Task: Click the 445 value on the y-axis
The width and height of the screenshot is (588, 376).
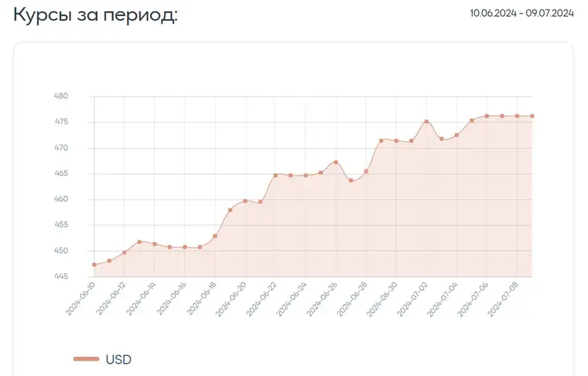Action: coord(61,277)
